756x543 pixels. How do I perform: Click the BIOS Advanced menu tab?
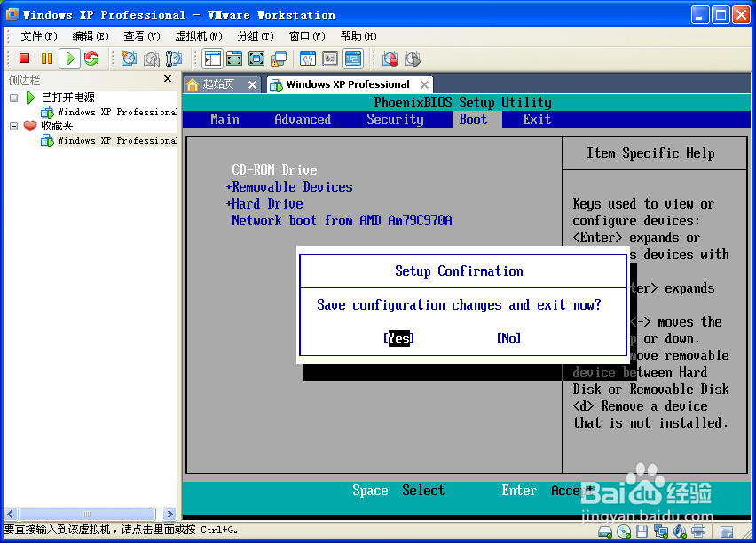(x=303, y=119)
